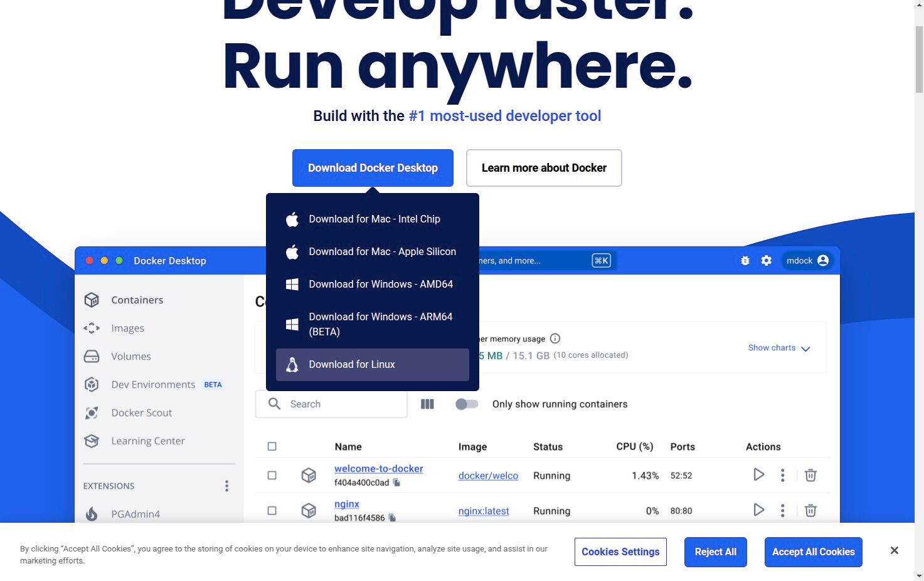Check the nginx row checkbox
The image size is (924, 581).
272,510
